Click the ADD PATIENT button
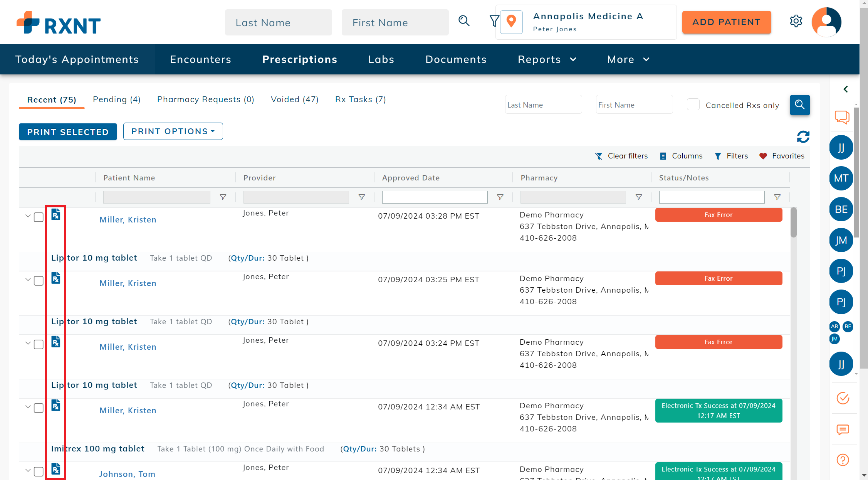 tap(726, 22)
